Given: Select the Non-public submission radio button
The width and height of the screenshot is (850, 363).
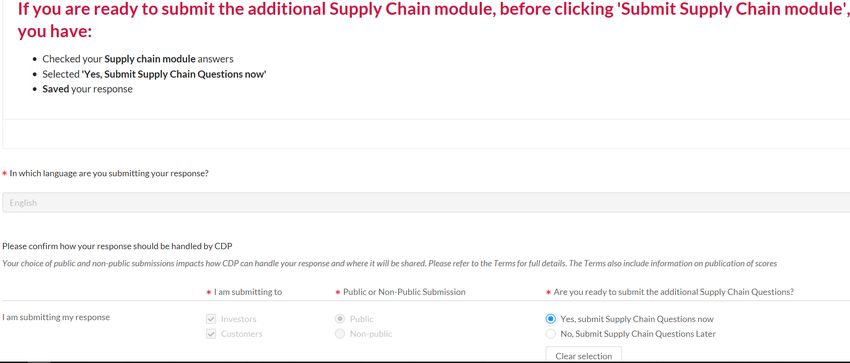Looking at the screenshot, I should (340, 334).
